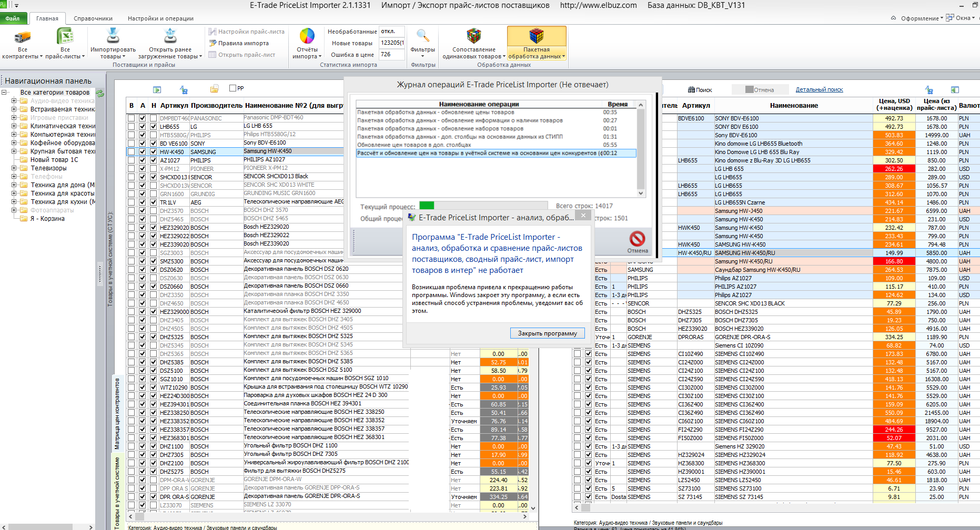Click the gray Отмена button in search bar

click(760, 90)
